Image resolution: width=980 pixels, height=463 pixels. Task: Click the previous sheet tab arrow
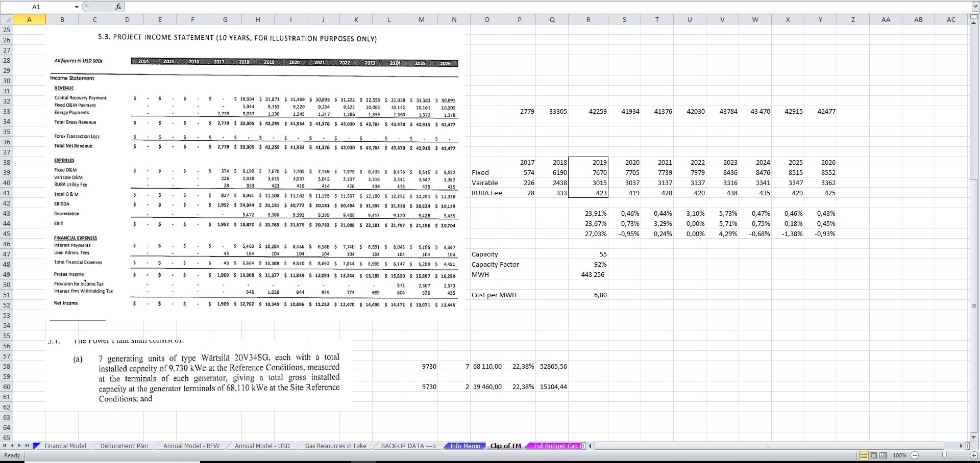click(13, 446)
